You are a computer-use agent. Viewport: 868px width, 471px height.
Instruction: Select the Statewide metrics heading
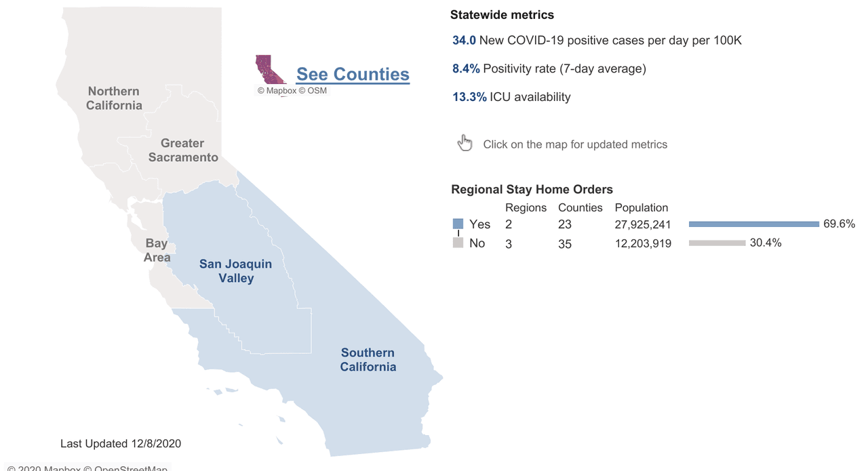coord(502,14)
